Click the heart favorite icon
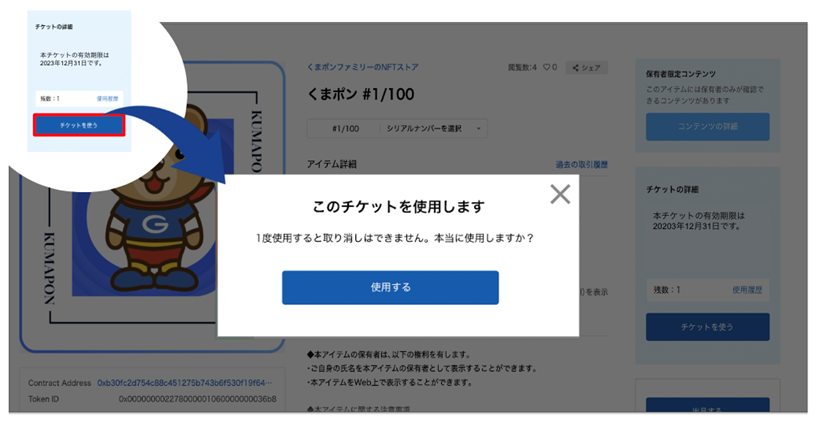Screen dimensions: 816x422 (x=547, y=67)
